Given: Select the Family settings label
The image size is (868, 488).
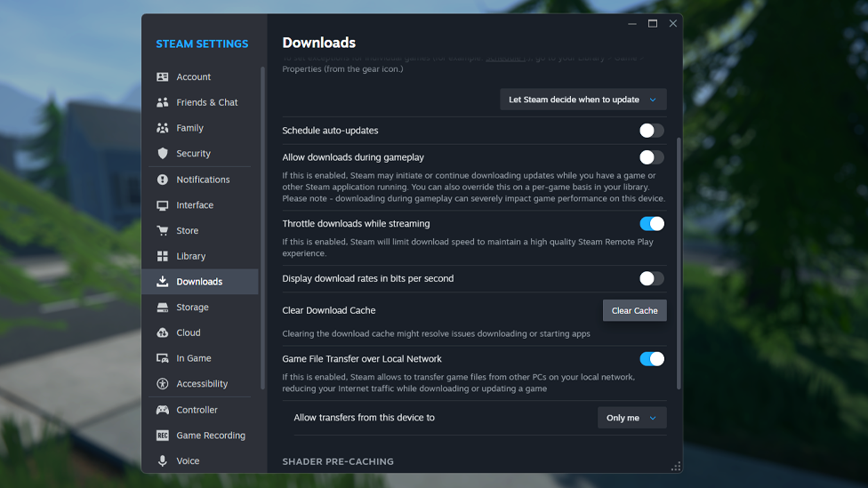Looking at the screenshot, I should tap(190, 128).
